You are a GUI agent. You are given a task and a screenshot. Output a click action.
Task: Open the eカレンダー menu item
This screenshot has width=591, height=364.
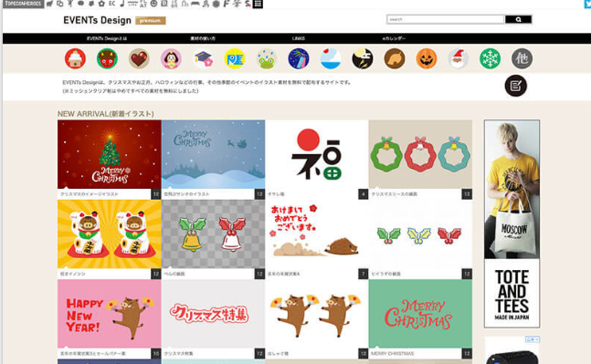pos(395,38)
